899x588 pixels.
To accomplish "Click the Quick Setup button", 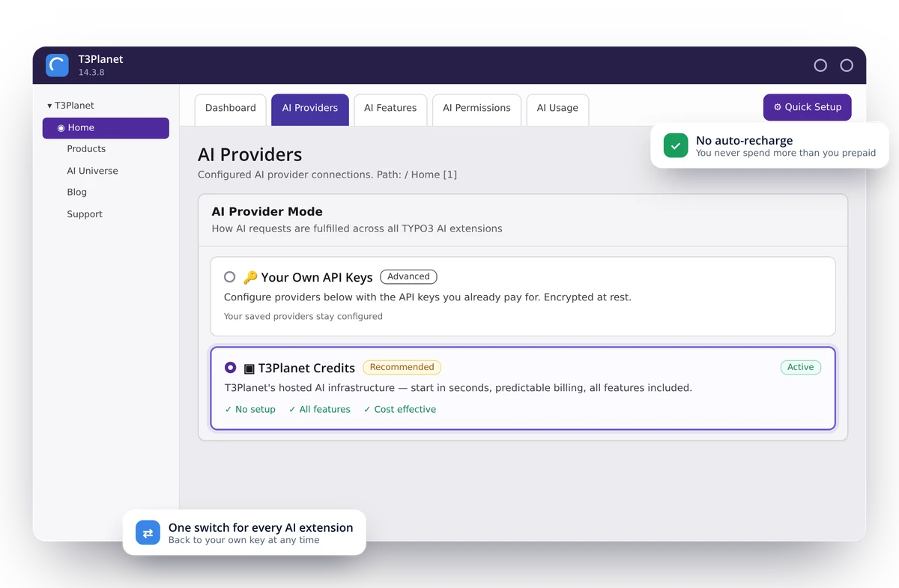I will (808, 107).
